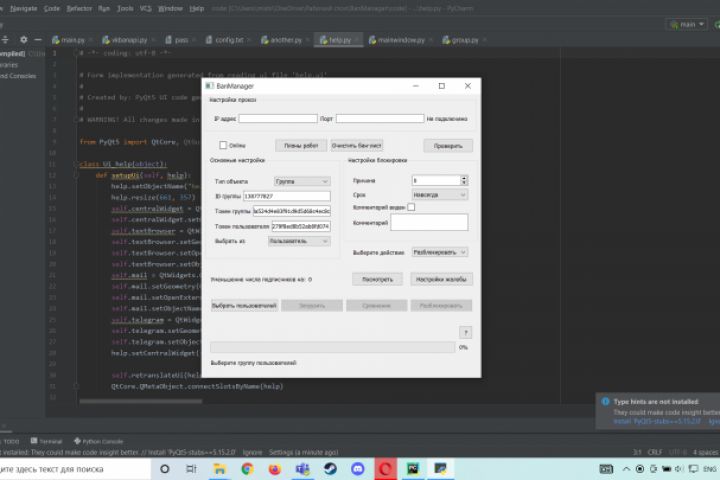The image size is (720, 480).
Task: Open the Navigate menu
Action: pos(23,8)
